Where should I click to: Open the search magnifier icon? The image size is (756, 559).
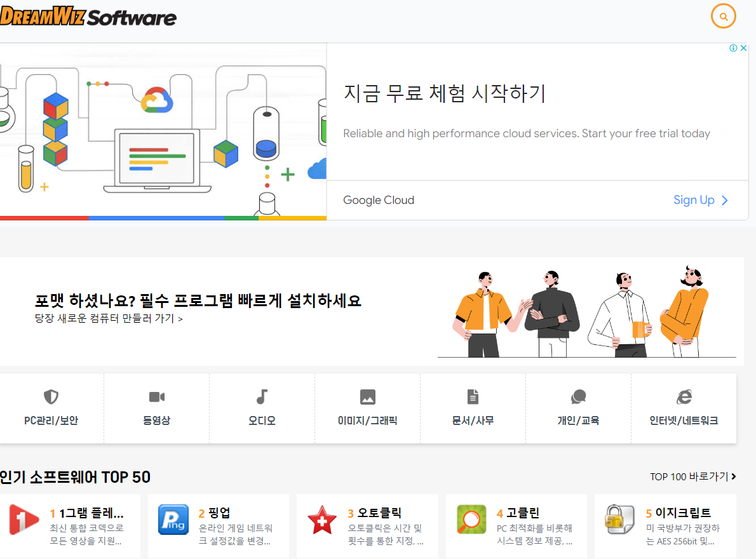tap(723, 16)
